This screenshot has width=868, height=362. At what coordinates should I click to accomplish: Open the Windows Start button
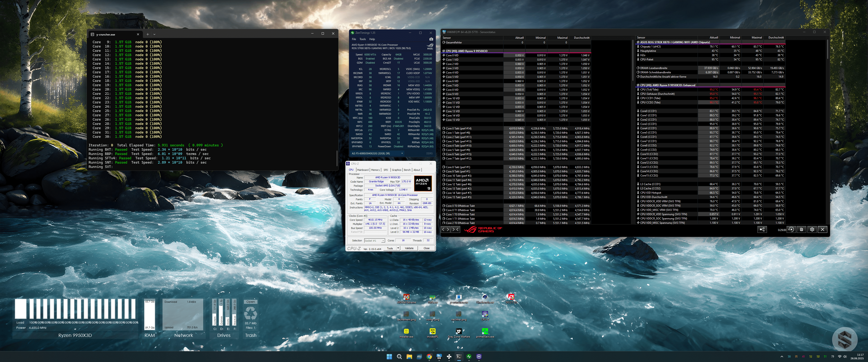(389, 357)
